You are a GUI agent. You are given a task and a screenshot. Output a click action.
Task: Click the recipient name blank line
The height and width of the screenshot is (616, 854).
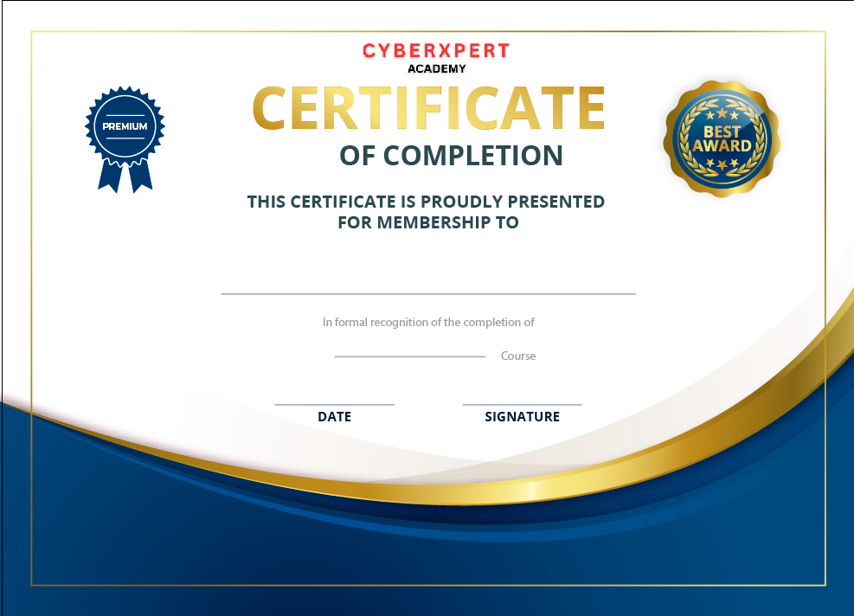tap(428, 293)
